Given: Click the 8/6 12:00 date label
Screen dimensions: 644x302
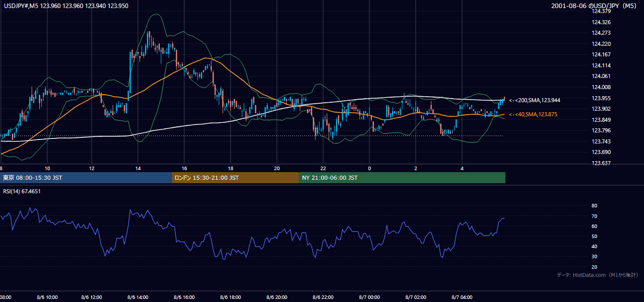Looking at the screenshot, I should click(x=92, y=297).
